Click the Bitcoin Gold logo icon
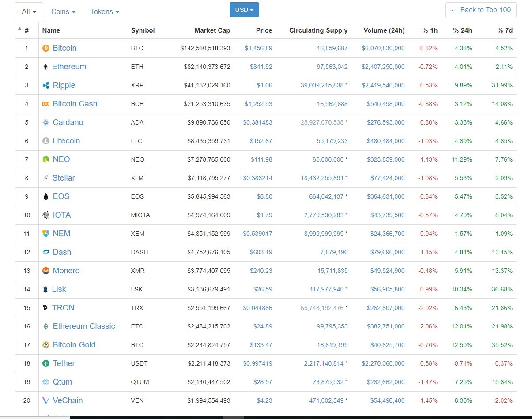Viewport: 532px width, 419px height. click(46, 345)
